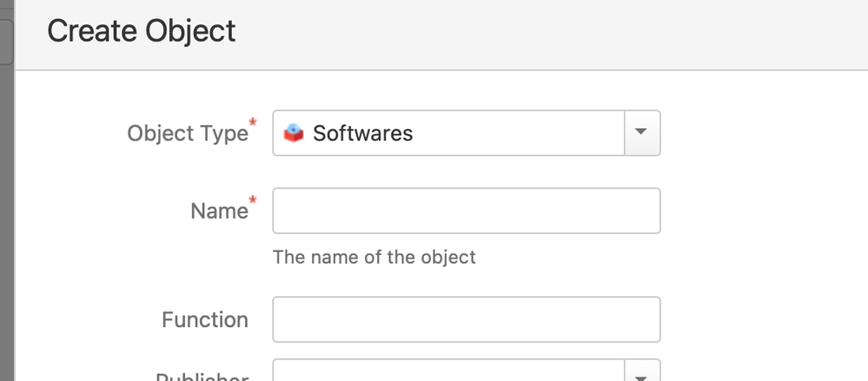Click the Object Type combo box field
The image size is (868, 381).
(466, 134)
